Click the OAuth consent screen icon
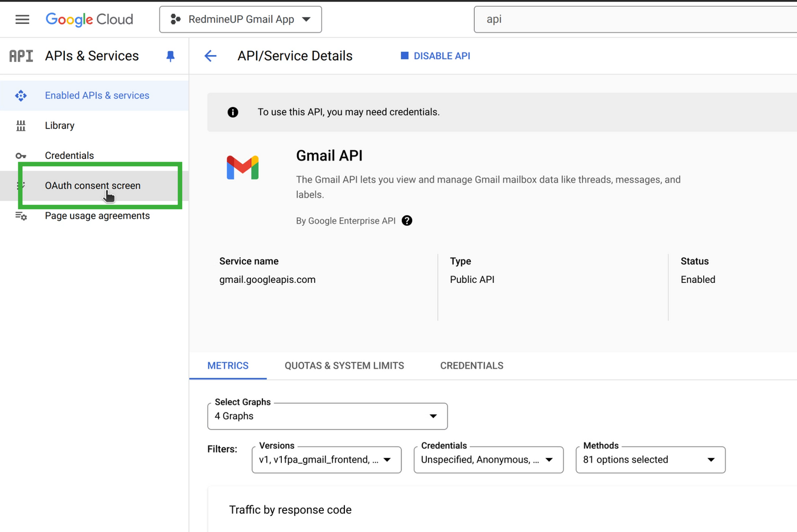The width and height of the screenshot is (797, 532). pos(21,185)
